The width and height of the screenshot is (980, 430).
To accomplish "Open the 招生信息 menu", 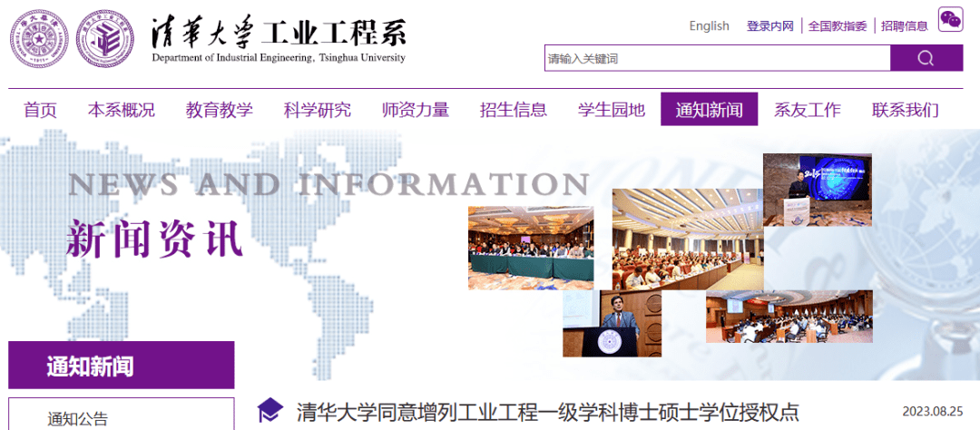I will click(514, 110).
